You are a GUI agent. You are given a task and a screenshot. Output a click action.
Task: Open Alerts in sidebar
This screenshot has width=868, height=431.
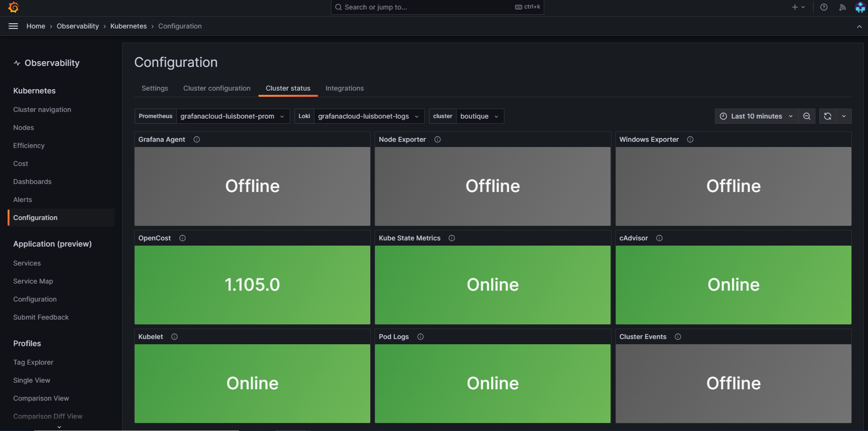(23, 200)
